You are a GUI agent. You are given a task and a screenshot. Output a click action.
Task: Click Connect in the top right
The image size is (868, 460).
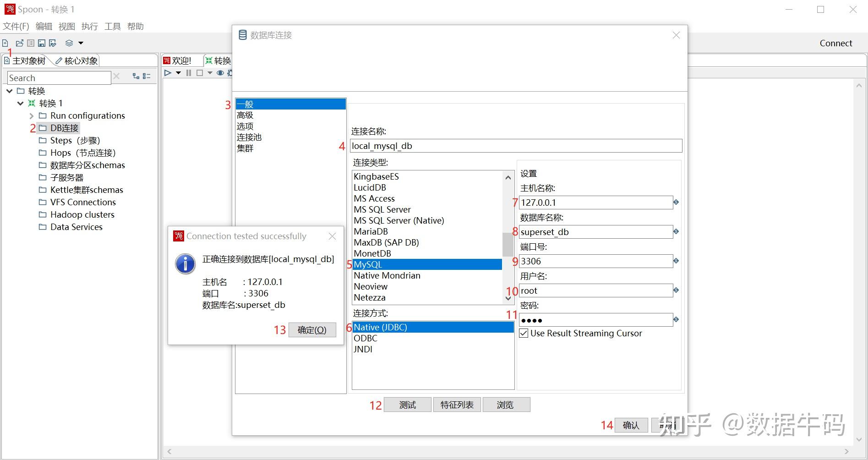[836, 43]
